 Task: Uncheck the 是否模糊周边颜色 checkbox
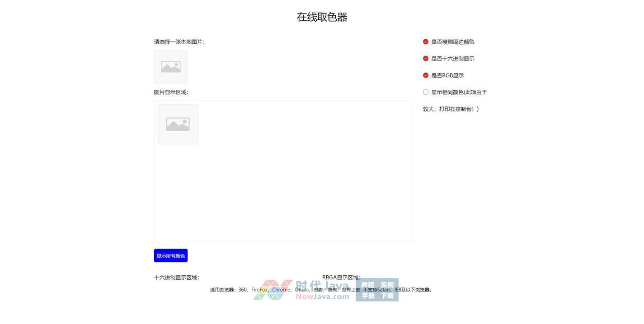pyautogui.click(x=426, y=42)
